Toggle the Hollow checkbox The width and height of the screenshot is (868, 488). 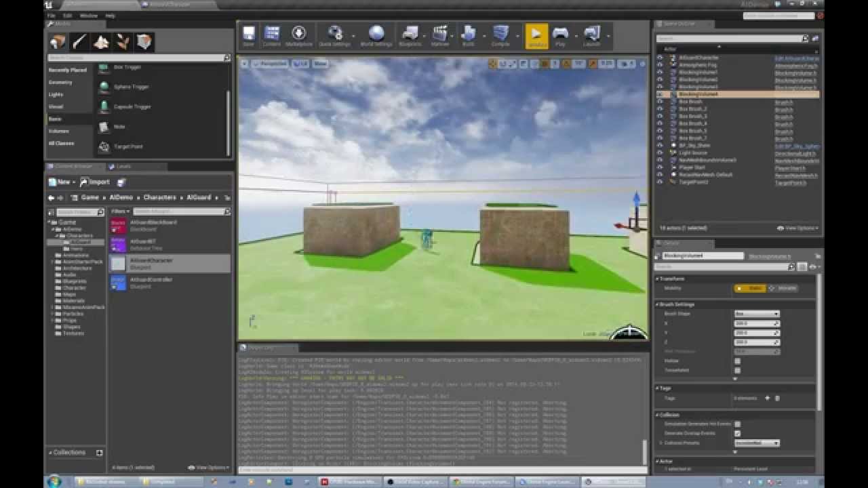point(737,361)
